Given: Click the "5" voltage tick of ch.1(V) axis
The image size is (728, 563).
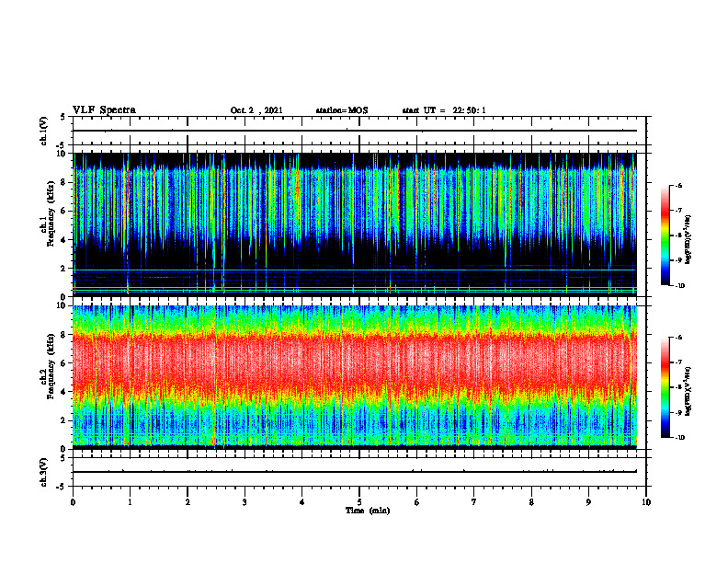Looking at the screenshot, I should click(x=63, y=117).
